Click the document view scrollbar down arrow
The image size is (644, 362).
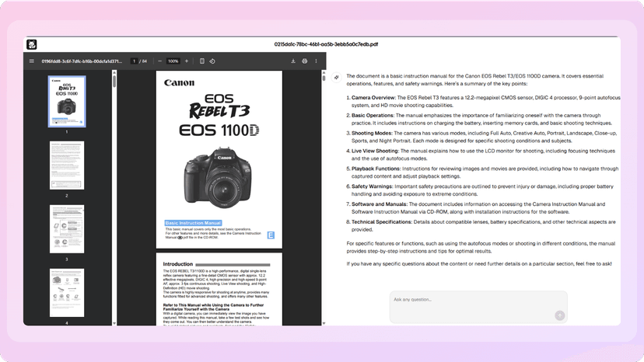pos(324,323)
